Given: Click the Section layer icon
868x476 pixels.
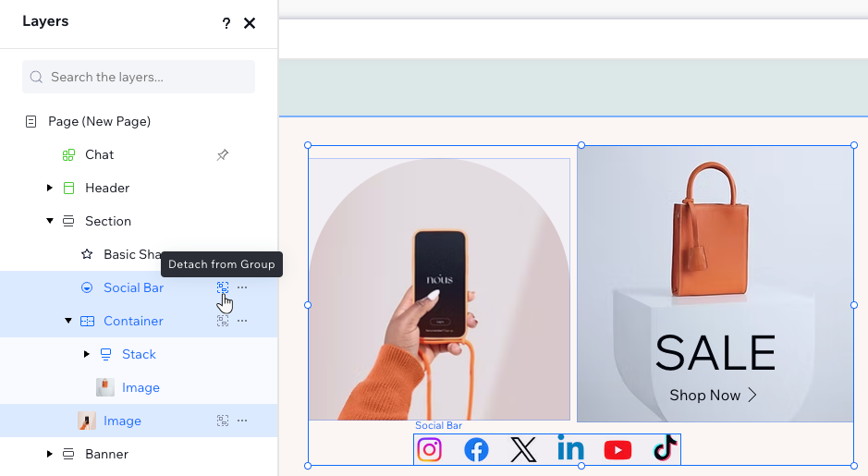Looking at the screenshot, I should point(68,222).
